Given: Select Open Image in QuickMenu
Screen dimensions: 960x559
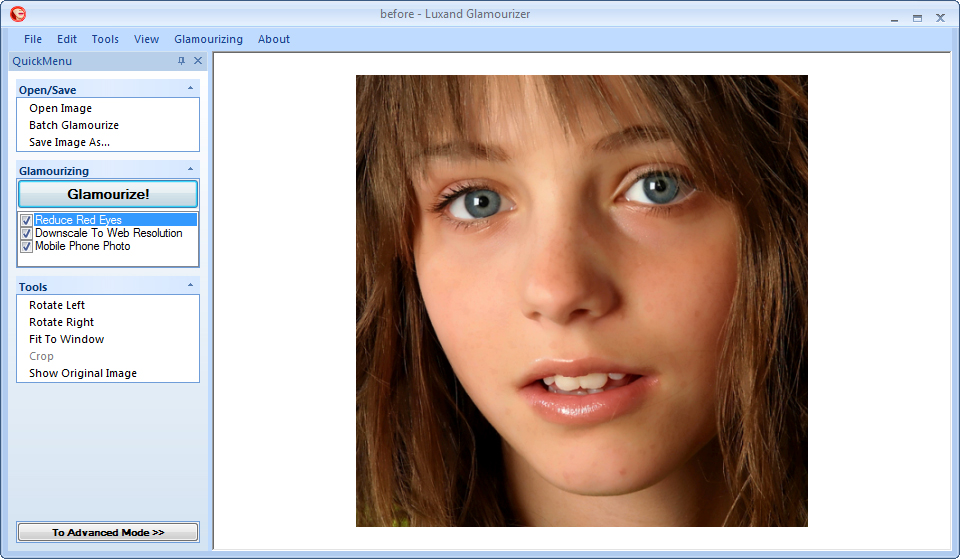Looking at the screenshot, I should click(60, 108).
